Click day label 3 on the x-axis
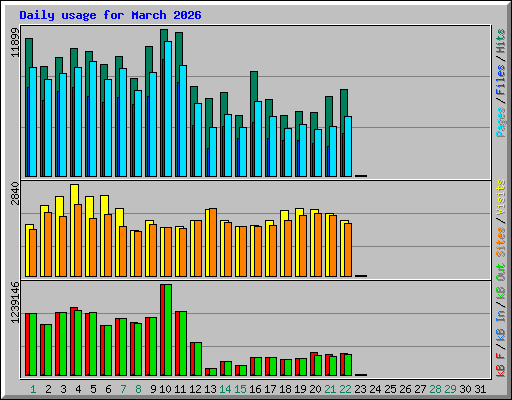Image resolution: width=512 pixels, height=400 pixels. [63, 389]
